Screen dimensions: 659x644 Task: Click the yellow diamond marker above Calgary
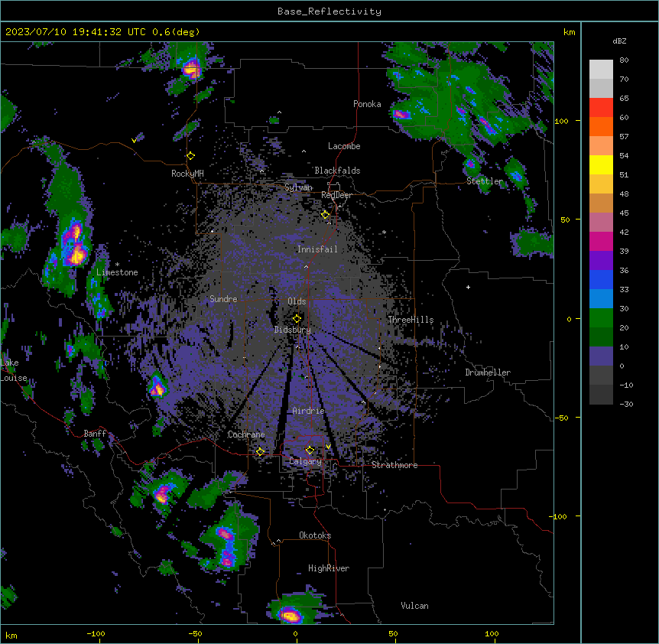(x=310, y=450)
